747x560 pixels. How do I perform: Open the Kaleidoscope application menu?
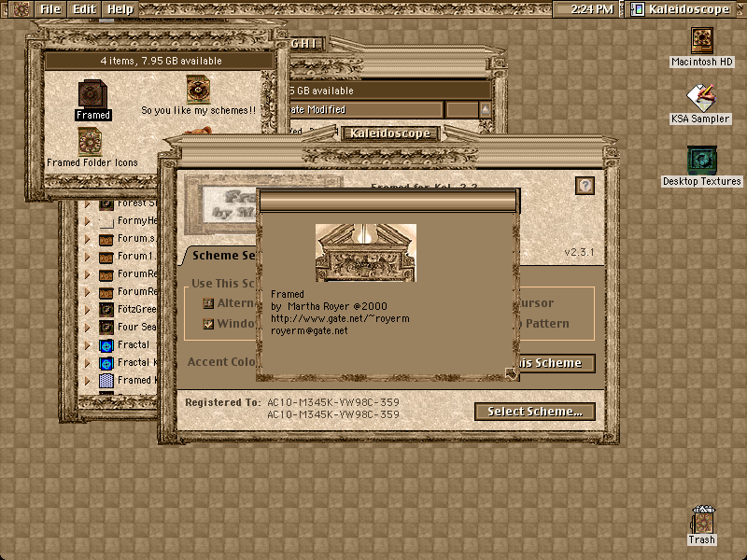tap(682, 9)
